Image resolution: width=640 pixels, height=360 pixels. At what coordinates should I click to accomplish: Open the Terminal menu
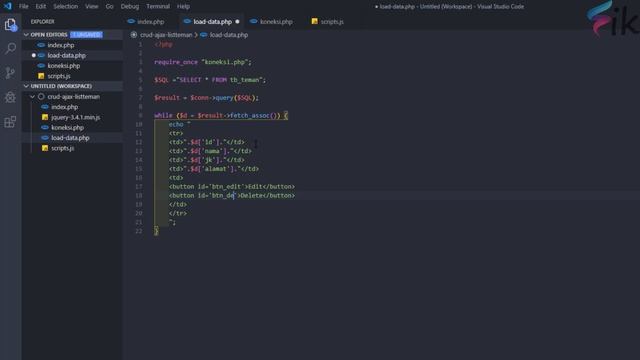pos(158,6)
